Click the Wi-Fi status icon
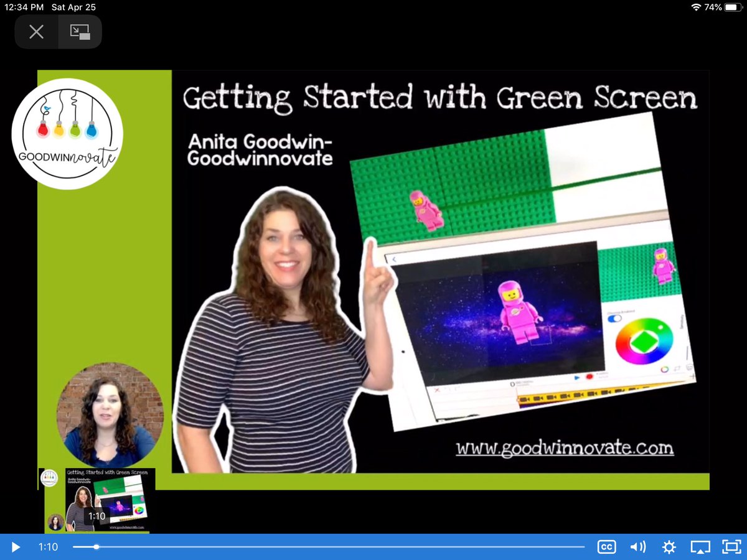747x560 pixels. (695, 7)
